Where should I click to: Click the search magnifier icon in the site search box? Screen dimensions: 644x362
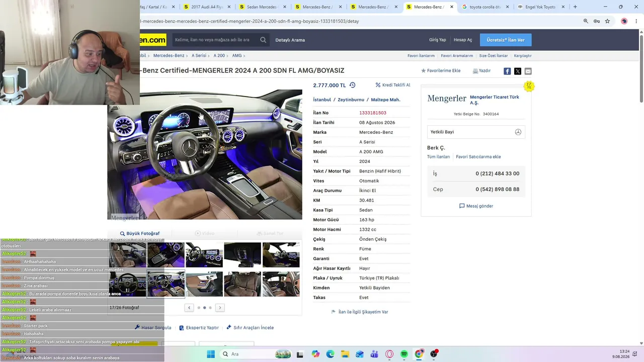coord(263,40)
